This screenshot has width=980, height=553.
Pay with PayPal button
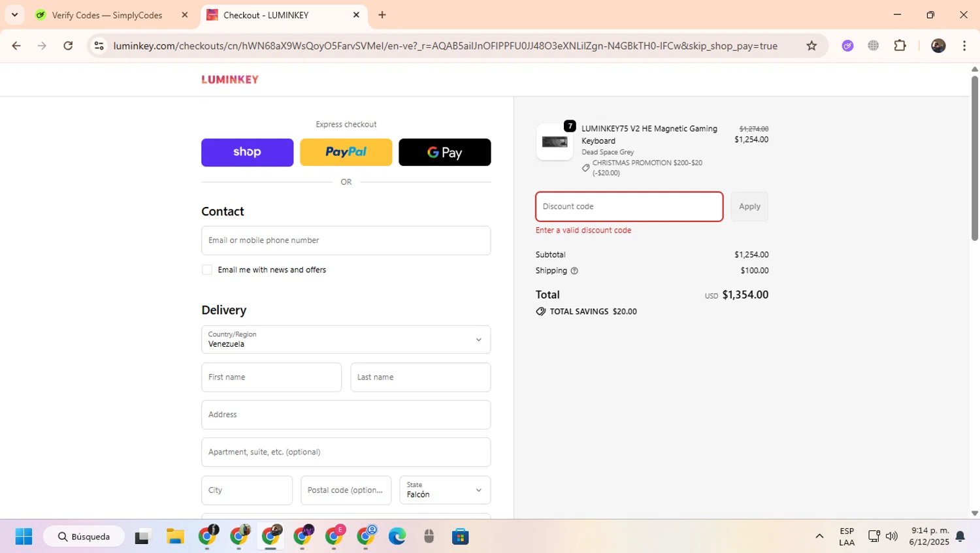tap(346, 152)
